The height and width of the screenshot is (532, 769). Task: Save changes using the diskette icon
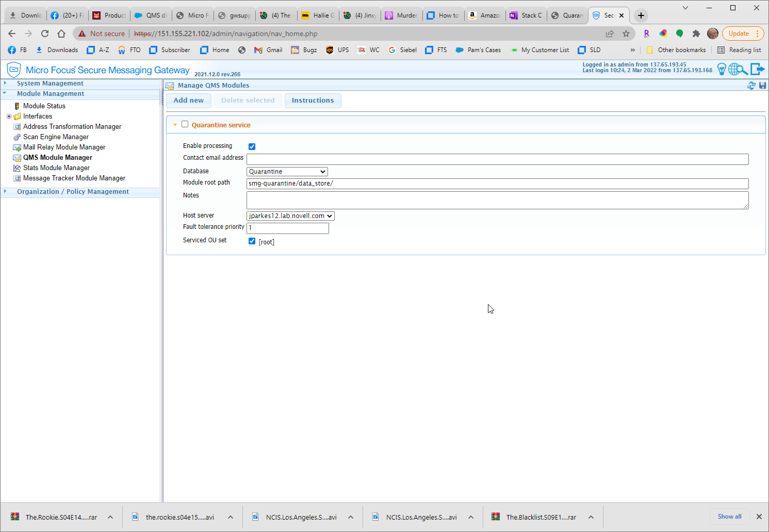(762, 85)
